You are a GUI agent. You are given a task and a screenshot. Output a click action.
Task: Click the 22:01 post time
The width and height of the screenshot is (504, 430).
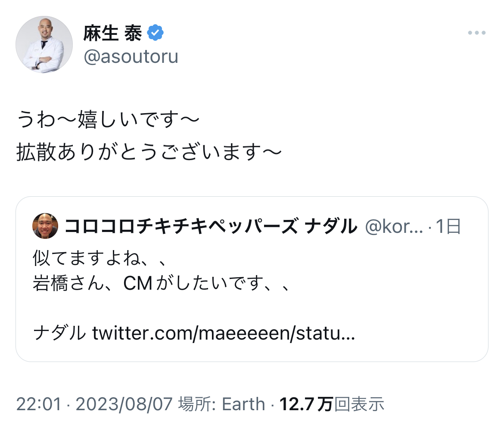coord(39,404)
